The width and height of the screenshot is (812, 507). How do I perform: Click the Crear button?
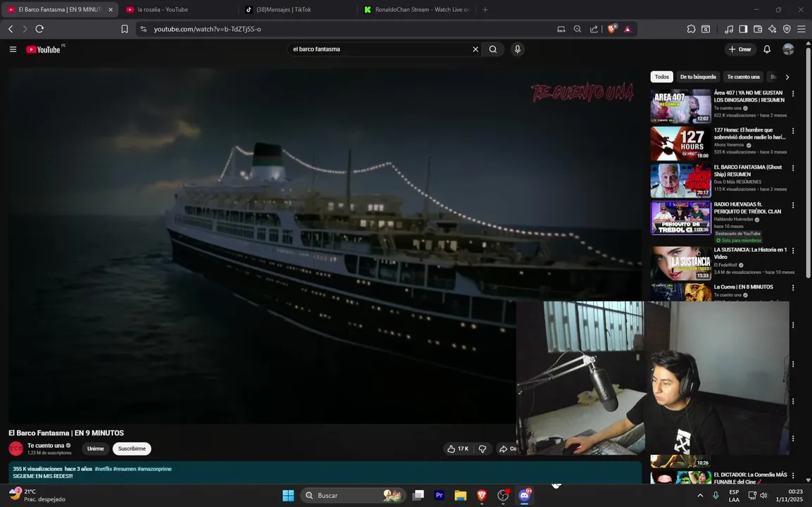[x=740, y=49]
